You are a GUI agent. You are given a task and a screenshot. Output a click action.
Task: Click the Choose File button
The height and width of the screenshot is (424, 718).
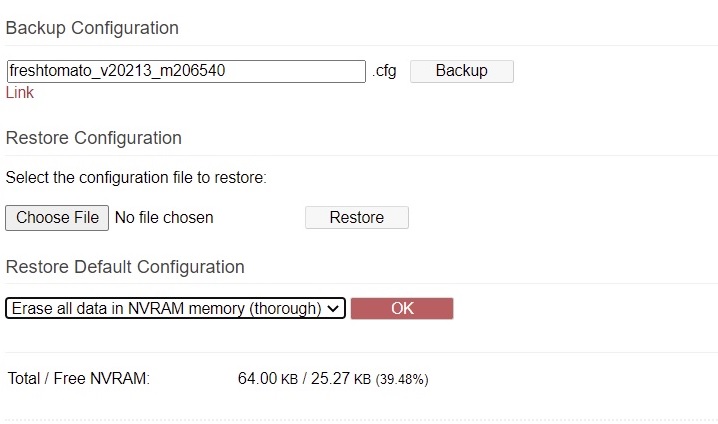pos(57,218)
